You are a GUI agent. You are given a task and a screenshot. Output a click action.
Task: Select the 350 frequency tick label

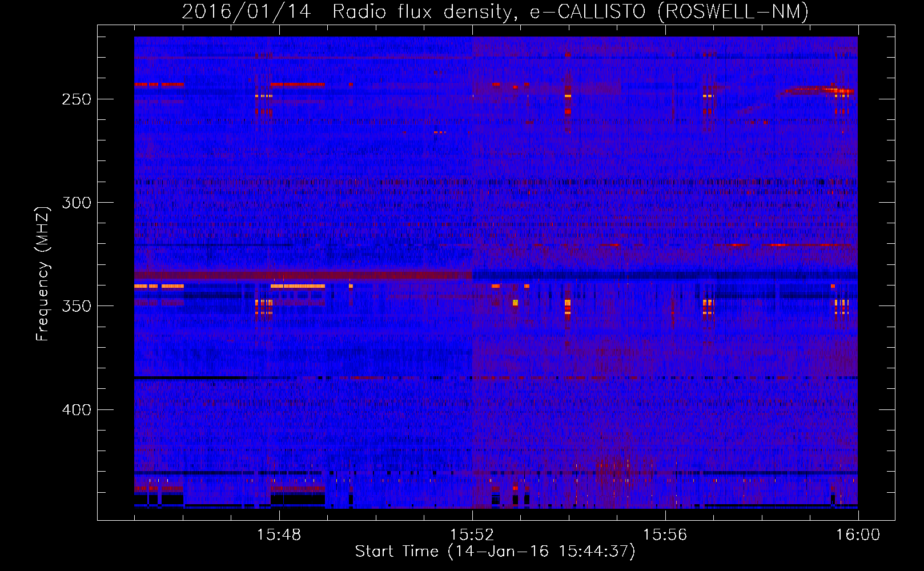coord(77,307)
